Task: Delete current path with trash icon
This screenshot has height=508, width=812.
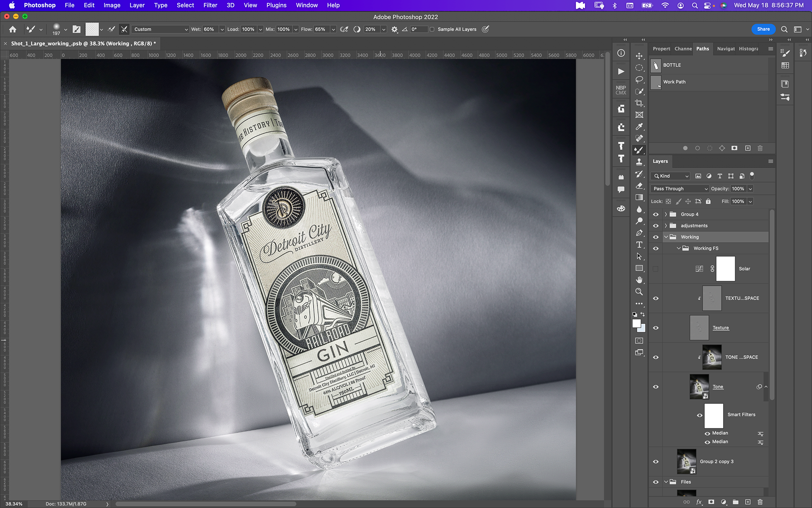Action: tap(760, 148)
